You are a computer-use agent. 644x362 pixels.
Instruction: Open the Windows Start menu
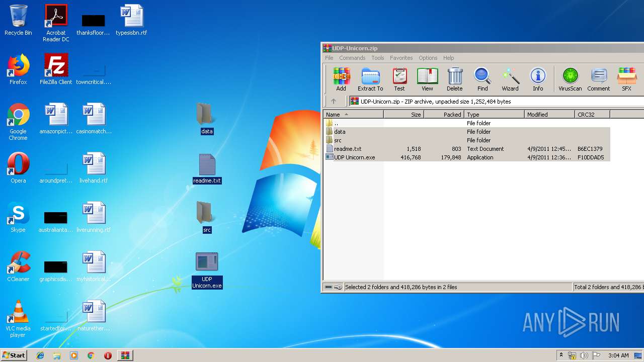14,355
